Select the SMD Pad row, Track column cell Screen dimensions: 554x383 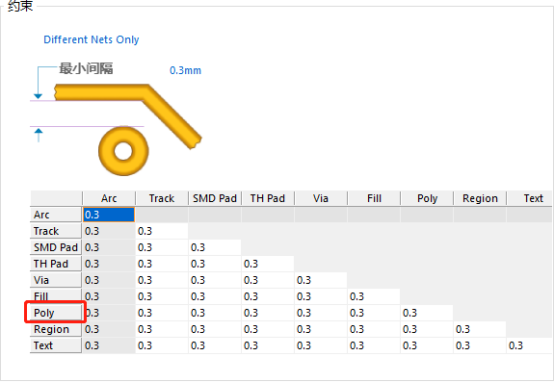pyautogui.click(x=162, y=247)
